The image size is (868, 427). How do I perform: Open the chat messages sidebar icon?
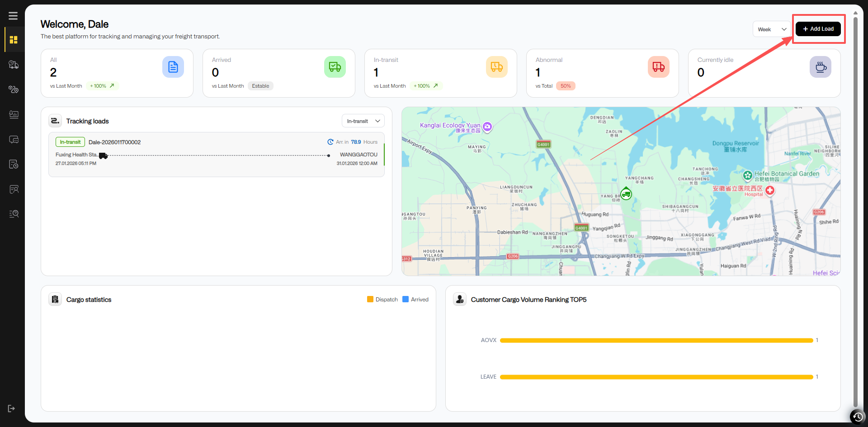(14, 140)
